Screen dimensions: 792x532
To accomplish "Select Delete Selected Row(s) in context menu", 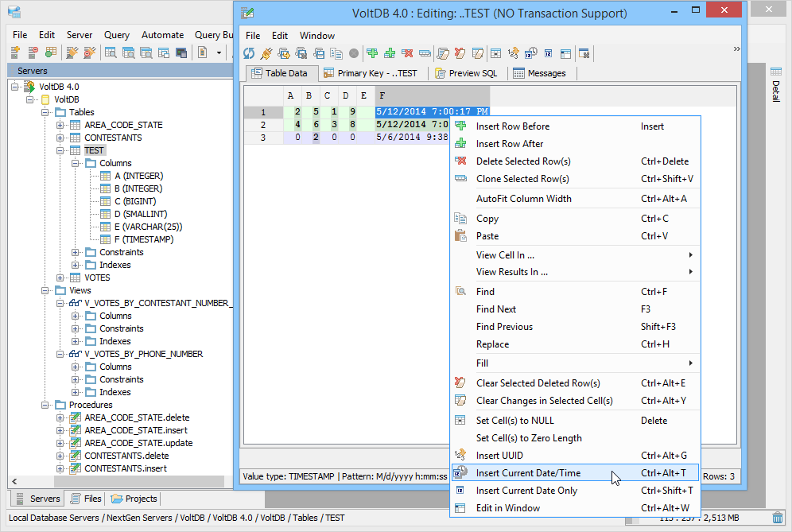I will (x=575, y=161).
